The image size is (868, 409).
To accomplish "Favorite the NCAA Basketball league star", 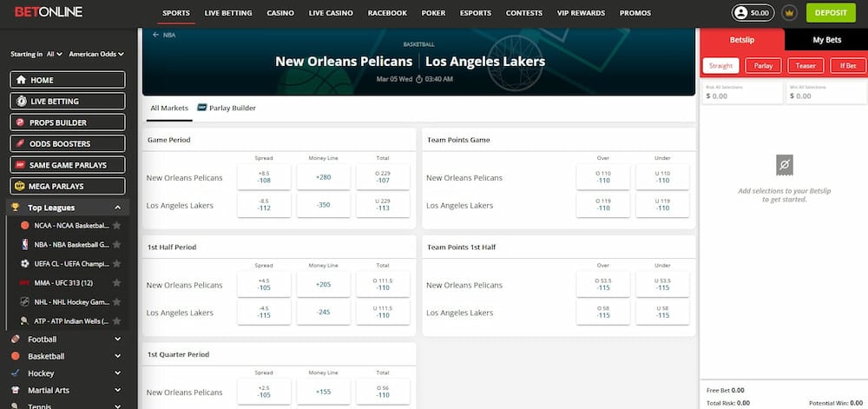I will 117,225.
